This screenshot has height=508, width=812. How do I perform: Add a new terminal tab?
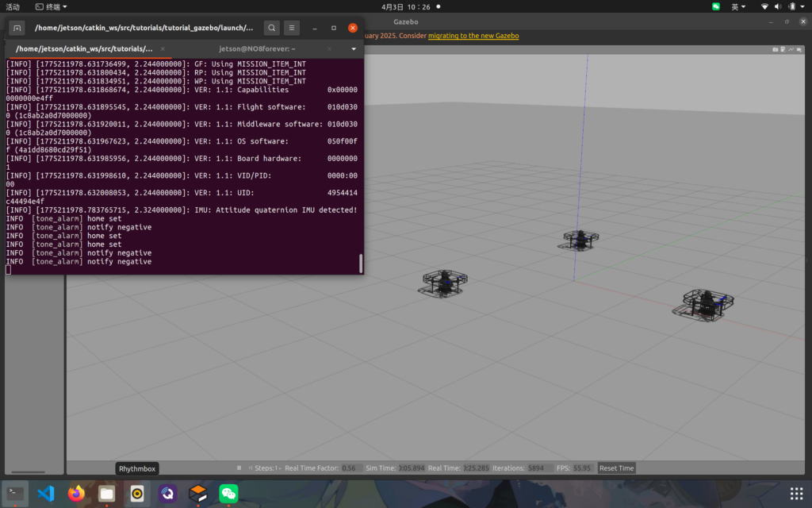coord(17,28)
